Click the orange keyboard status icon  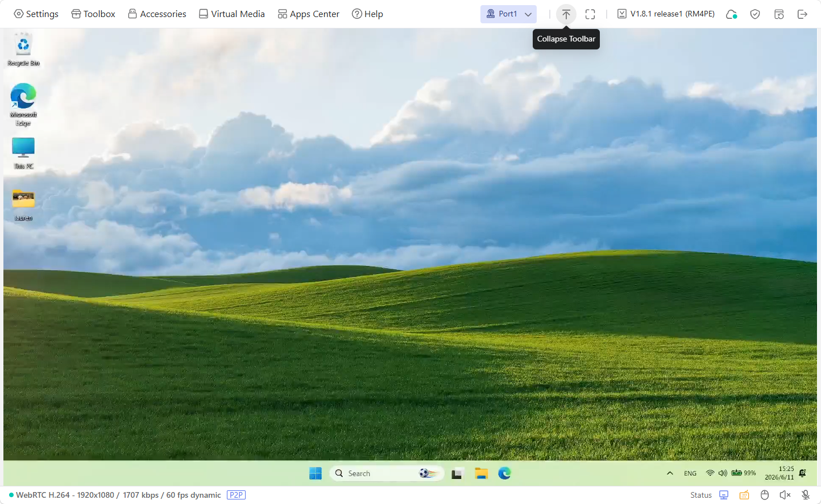tap(744, 495)
